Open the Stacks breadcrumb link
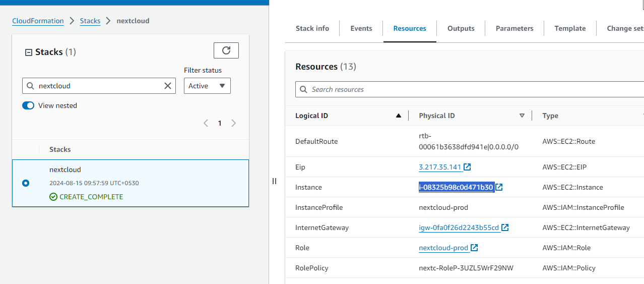644x284 pixels. point(90,21)
